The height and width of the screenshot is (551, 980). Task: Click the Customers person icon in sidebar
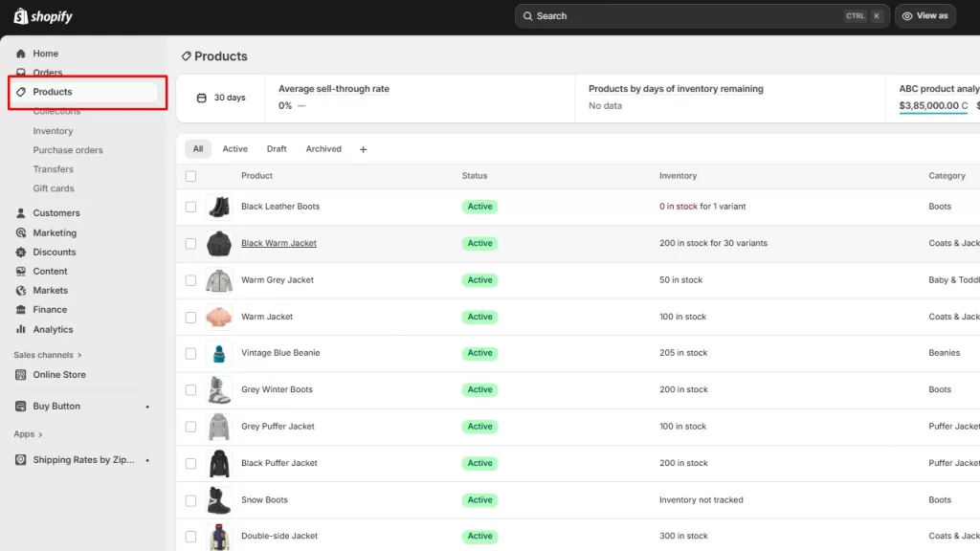pyautogui.click(x=21, y=213)
